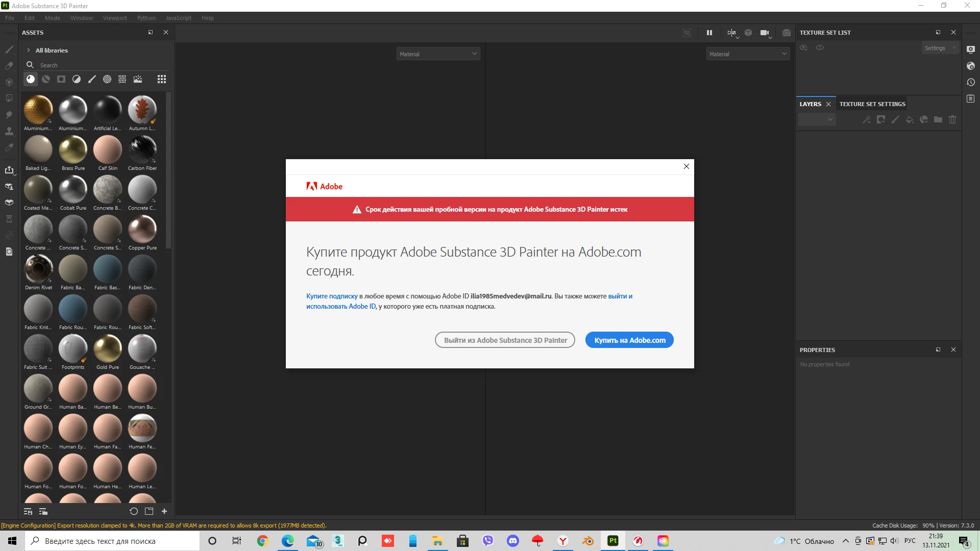Switch to Texture Set Settings tab
This screenshot has width=980, height=551.
[872, 104]
